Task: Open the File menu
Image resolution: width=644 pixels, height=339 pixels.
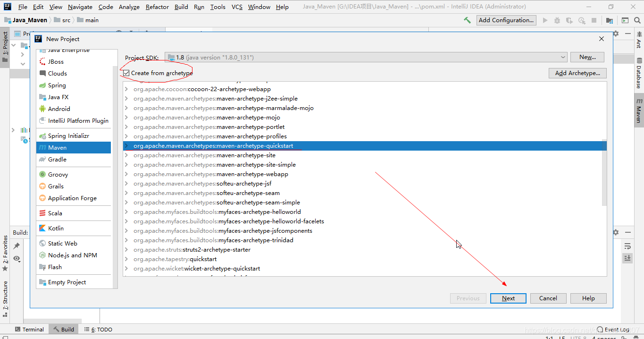Action: click(x=23, y=7)
